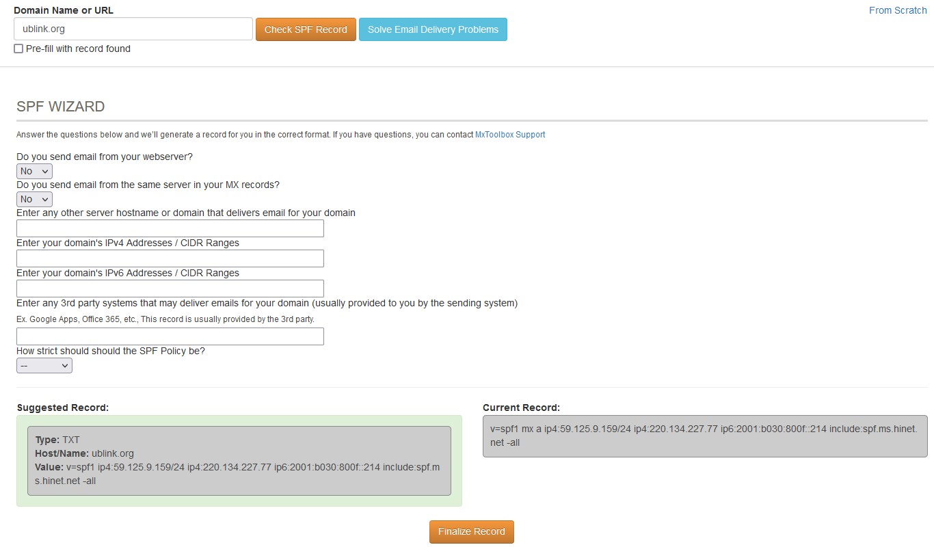Click the other server hostname or domain field
934x560 pixels.
(170, 228)
